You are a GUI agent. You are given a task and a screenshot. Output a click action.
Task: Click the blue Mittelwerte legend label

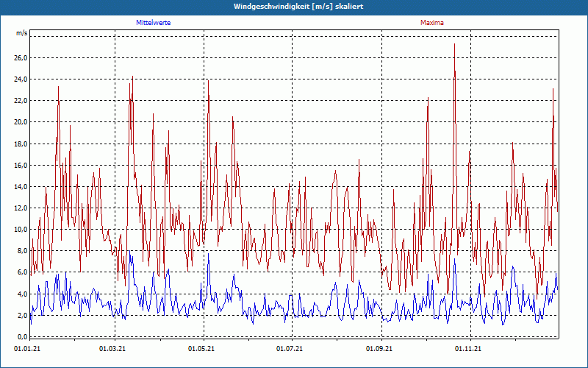(154, 23)
